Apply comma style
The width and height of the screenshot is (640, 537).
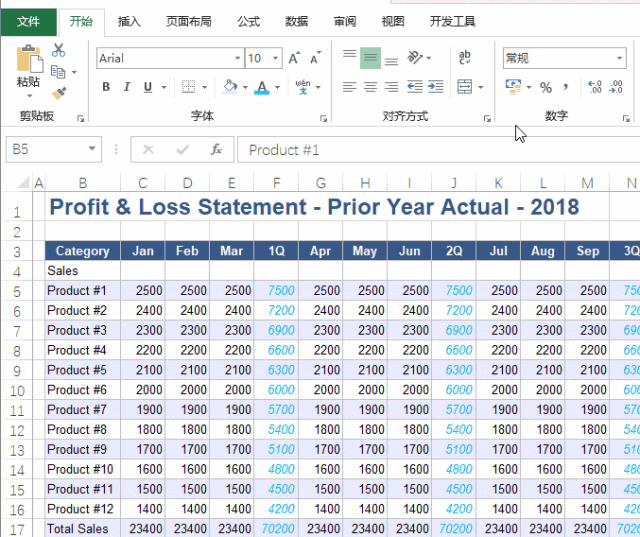point(566,87)
